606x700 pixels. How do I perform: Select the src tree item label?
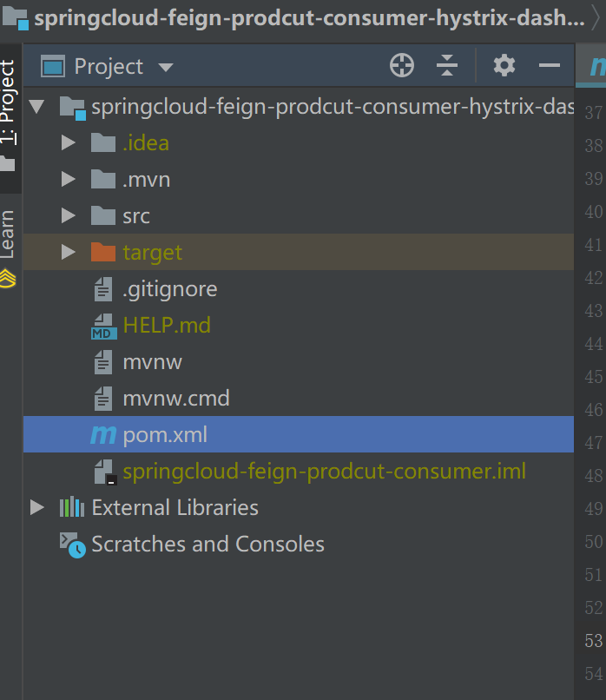[136, 216]
